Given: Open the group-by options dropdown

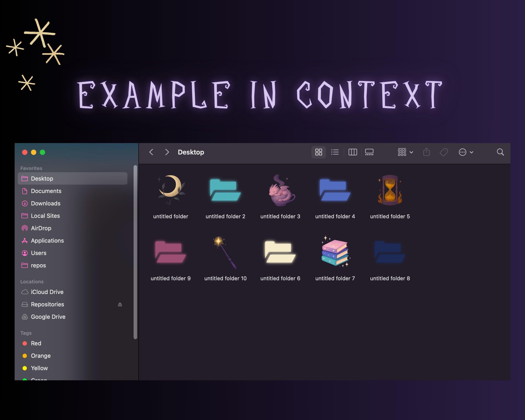Looking at the screenshot, I should point(405,152).
